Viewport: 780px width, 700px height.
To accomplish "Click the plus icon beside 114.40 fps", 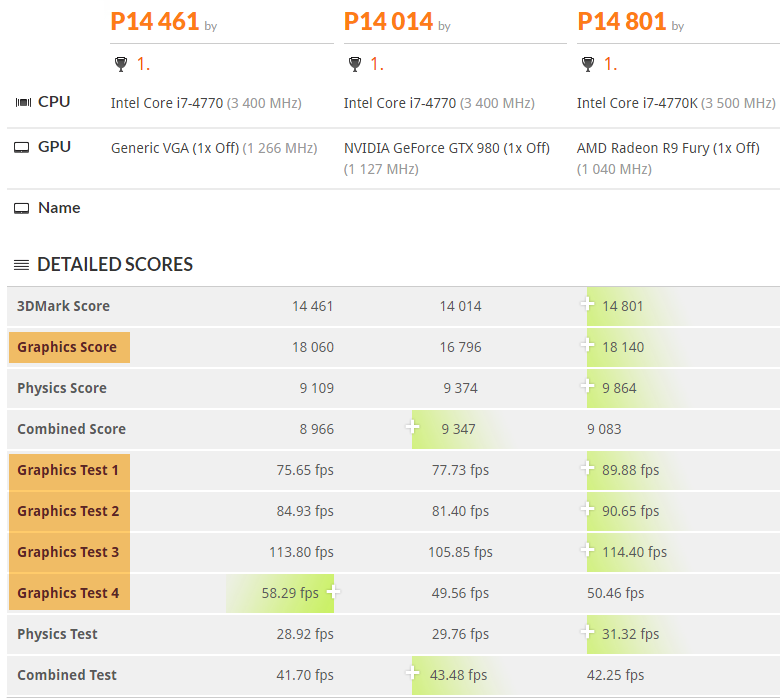I will click(x=587, y=550).
